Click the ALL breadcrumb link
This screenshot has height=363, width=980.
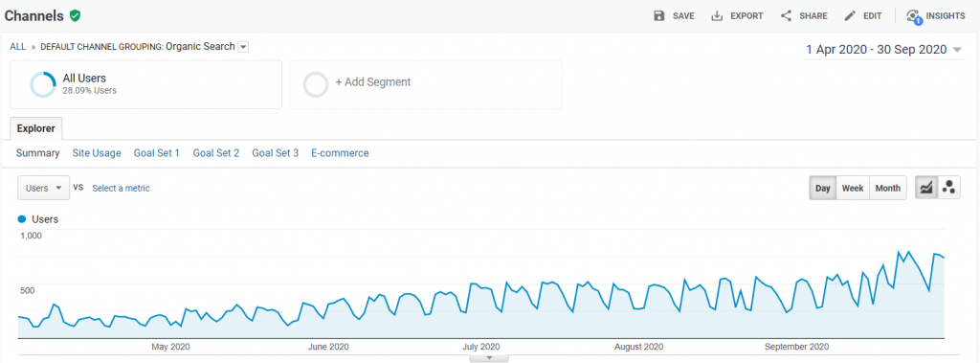(x=18, y=47)
